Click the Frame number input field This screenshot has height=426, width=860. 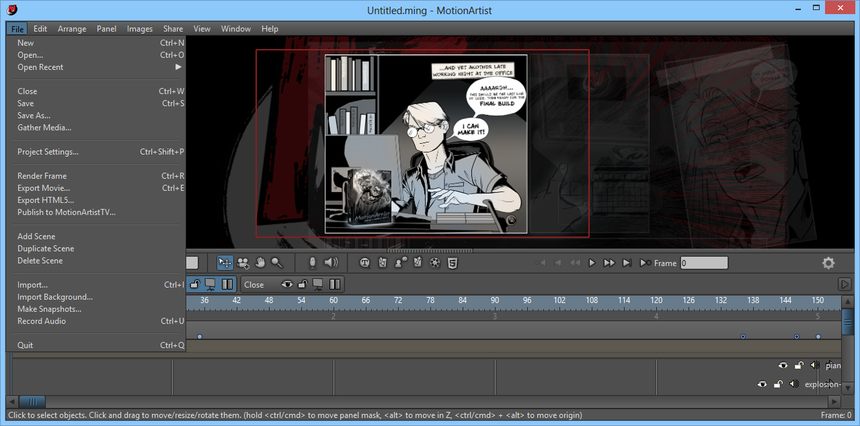tap(704, 263)
